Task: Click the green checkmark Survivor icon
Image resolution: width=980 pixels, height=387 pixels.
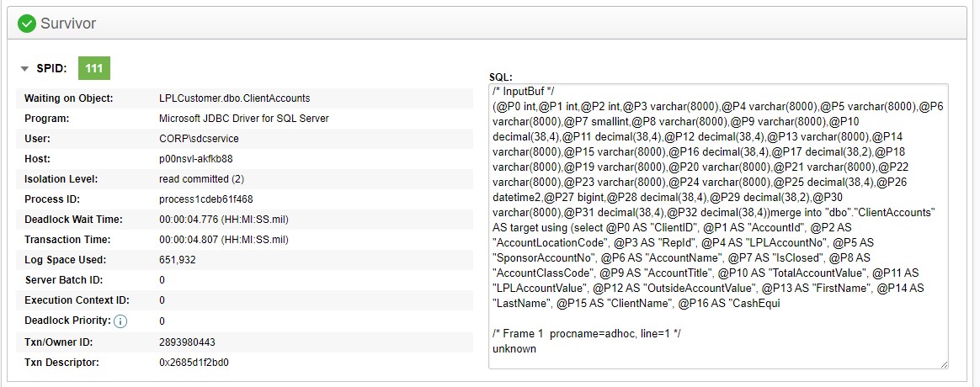Action: (x=27, y=23)
